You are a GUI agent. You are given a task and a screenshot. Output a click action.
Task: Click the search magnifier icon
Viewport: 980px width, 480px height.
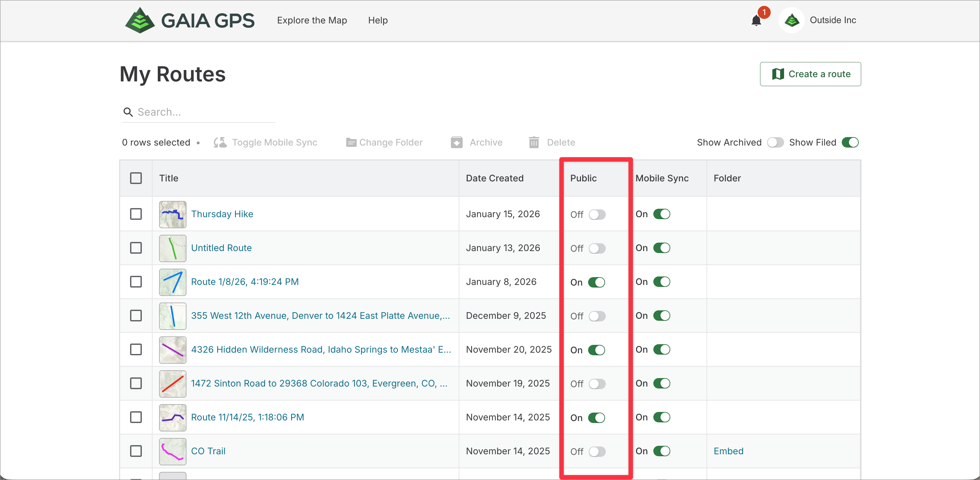click(128, 112)
